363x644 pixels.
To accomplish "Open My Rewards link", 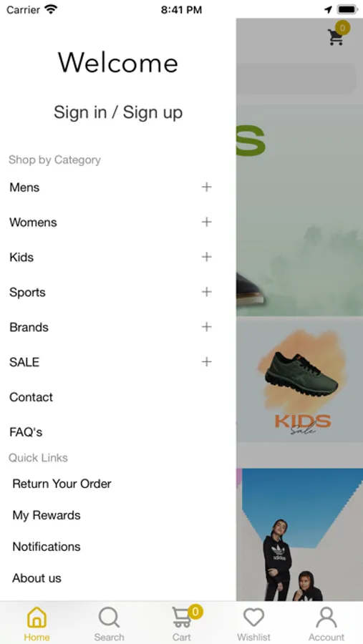I will click(47, 515).
